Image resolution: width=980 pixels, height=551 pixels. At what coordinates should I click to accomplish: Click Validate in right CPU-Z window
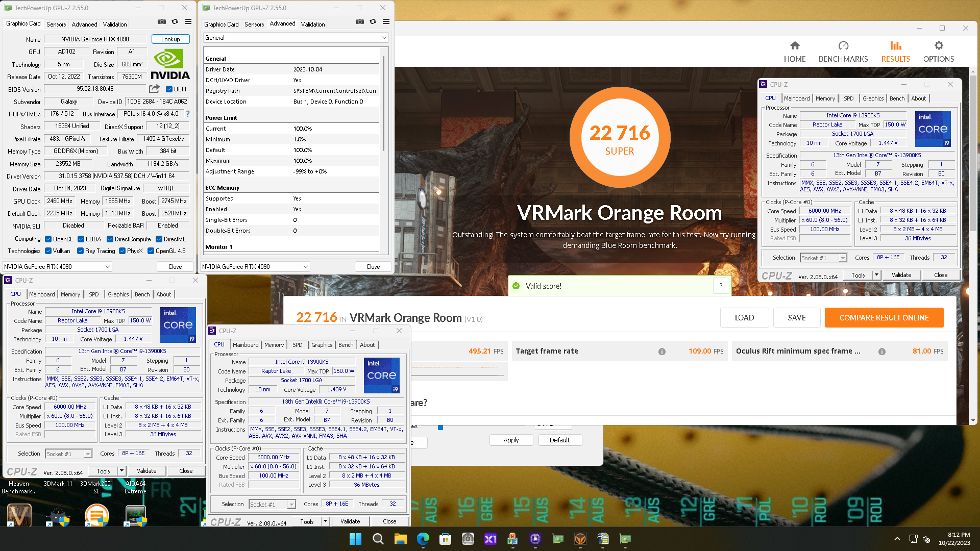coord(901,275)
